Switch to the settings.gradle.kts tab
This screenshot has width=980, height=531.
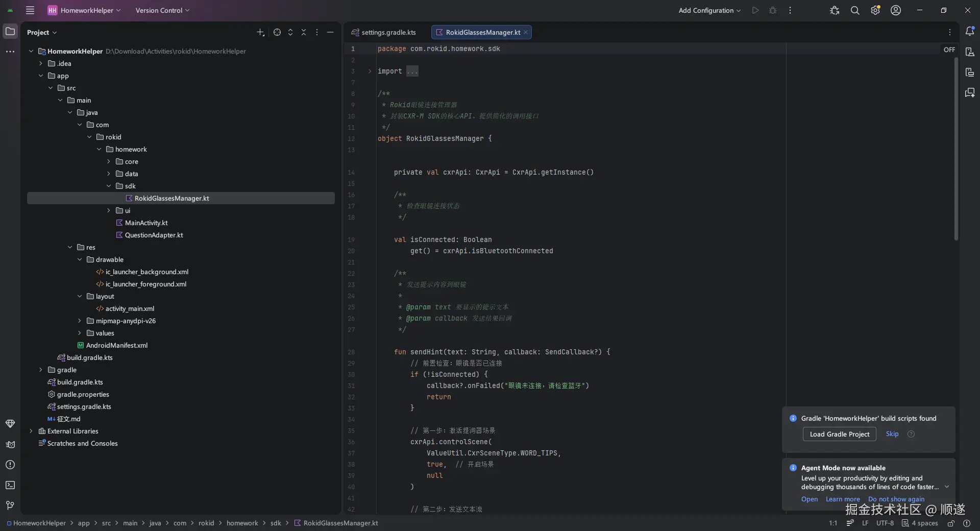click(384, 32)
